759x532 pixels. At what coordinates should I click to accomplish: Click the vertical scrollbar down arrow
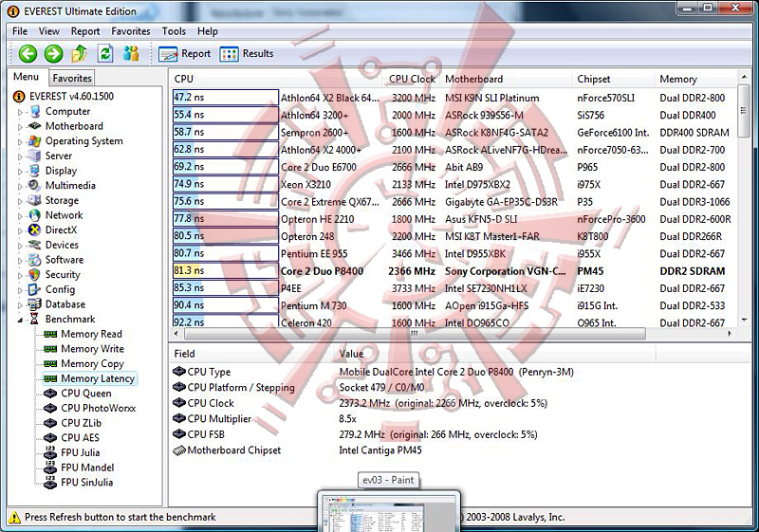[x=744, y=321]
